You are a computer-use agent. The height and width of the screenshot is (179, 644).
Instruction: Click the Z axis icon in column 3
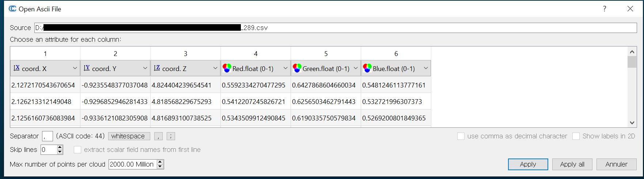tap(157, 68)
